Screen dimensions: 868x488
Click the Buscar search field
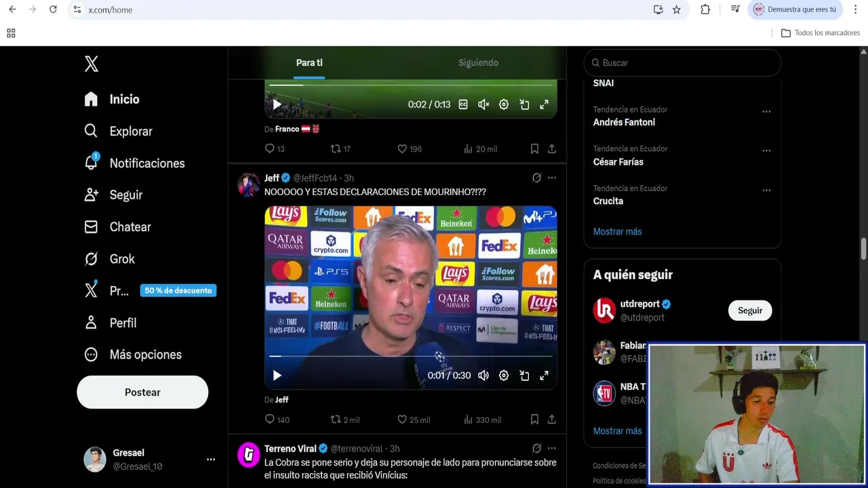(682, 62)
